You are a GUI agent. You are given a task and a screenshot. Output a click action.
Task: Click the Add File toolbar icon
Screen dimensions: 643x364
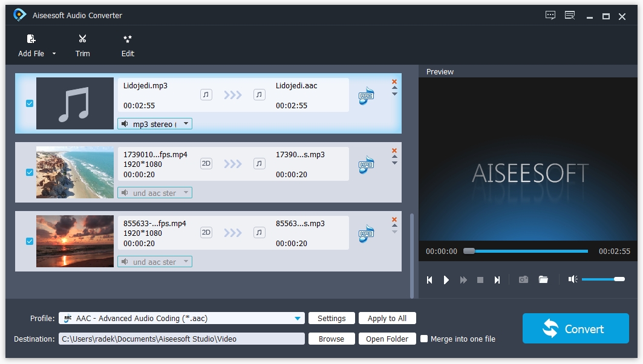coord(31,39)
